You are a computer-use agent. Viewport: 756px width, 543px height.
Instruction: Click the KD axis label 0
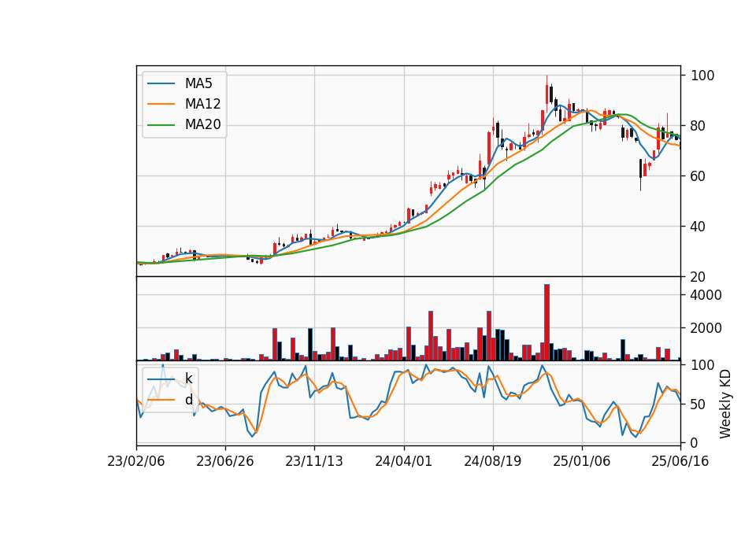(695, 443)
